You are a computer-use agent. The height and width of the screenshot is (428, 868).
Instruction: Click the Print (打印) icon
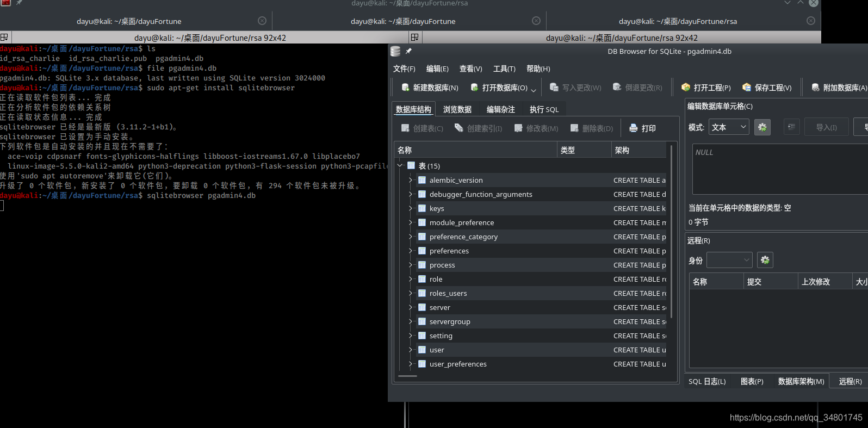coord(634,128)
